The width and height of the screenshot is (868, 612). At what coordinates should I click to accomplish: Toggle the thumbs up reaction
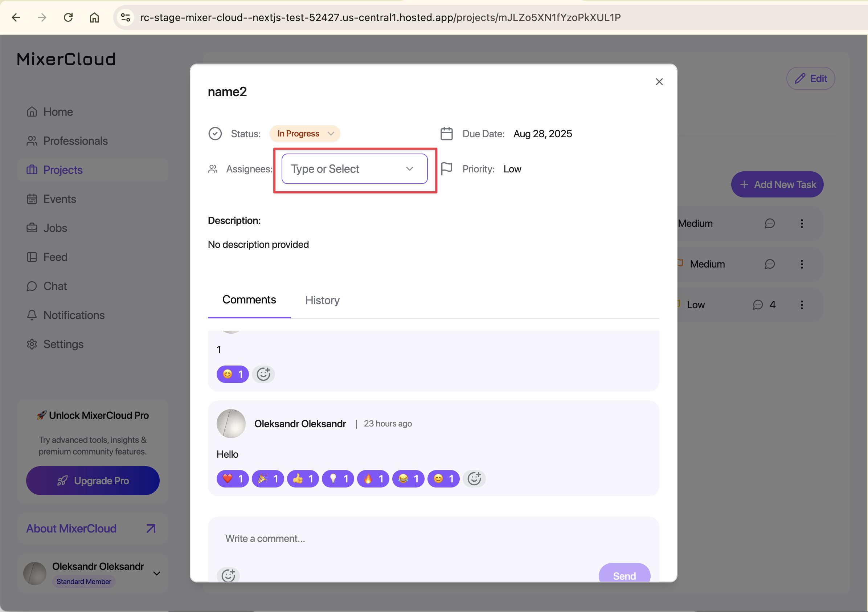(303, 479)
